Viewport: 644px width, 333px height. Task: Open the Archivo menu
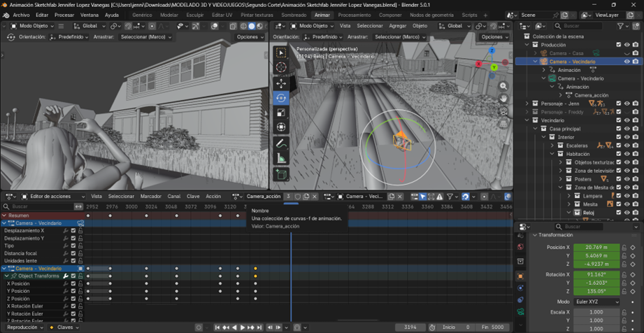21,15
